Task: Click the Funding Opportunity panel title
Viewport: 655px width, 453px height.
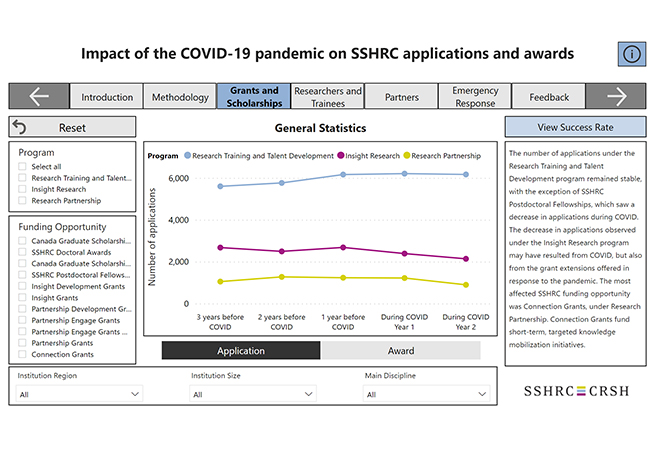Action: point(62,227)
